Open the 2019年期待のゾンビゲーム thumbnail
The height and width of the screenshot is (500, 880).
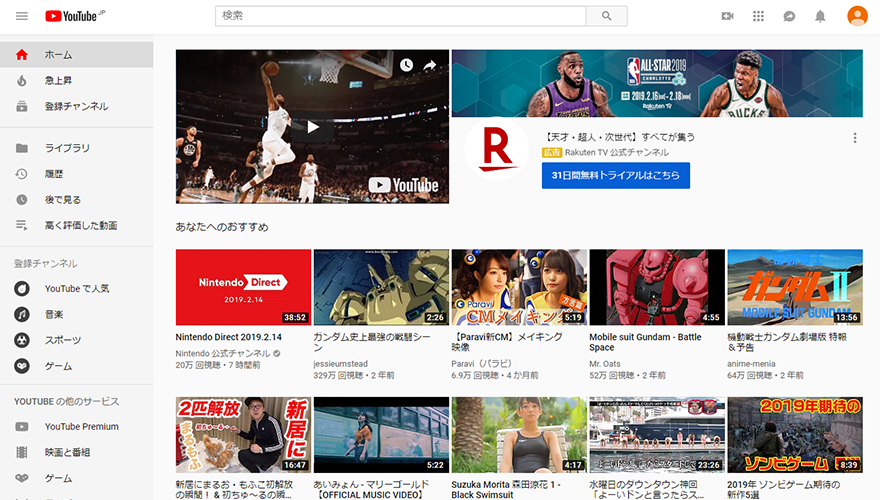(795, 435)
